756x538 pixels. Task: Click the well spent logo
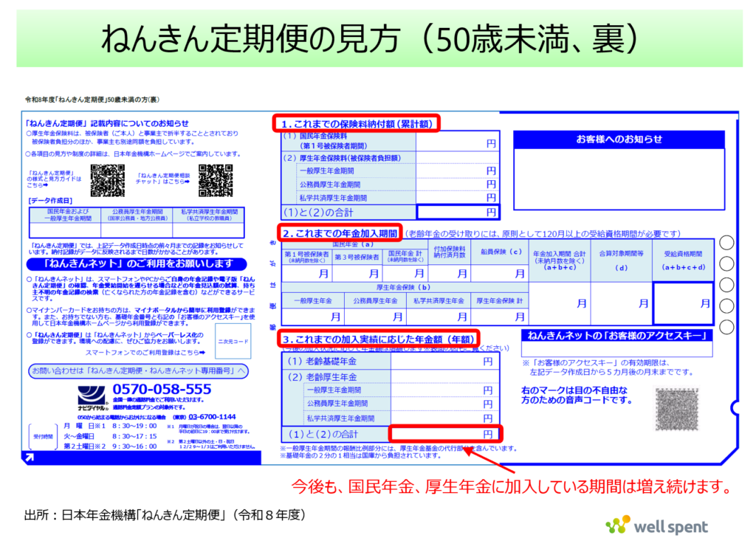click(656, 526)
